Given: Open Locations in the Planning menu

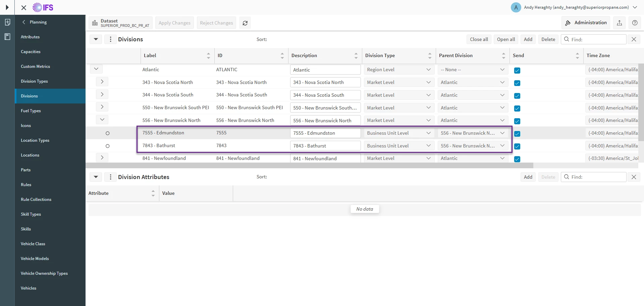Looking at the screenshot, I should click(30, 155).
